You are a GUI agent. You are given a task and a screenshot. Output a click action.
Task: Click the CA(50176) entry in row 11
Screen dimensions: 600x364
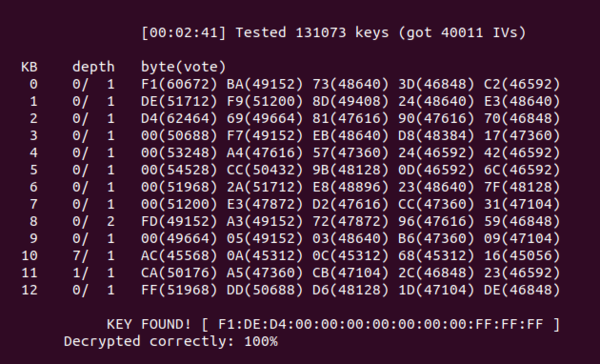click(x=179, y=273)
